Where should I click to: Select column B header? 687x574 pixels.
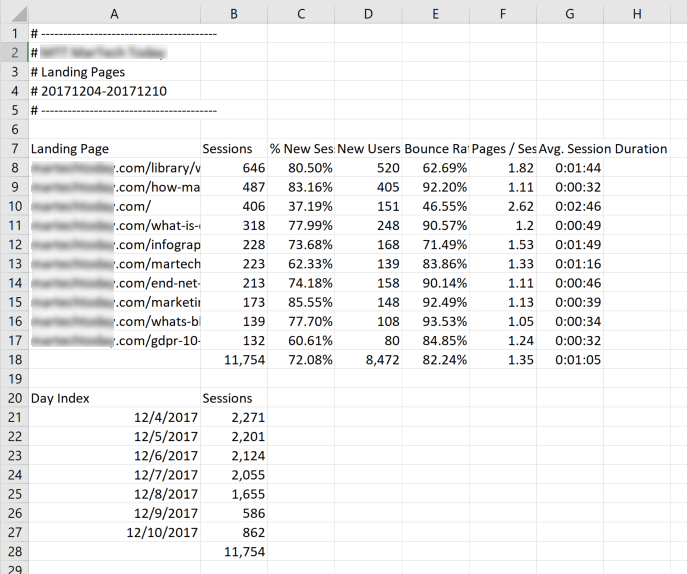[234, 13]
